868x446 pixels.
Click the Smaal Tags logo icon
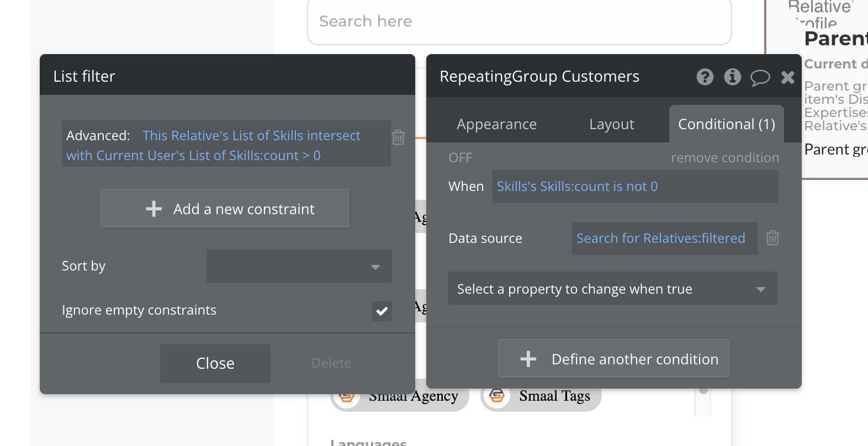pos(497,396)
